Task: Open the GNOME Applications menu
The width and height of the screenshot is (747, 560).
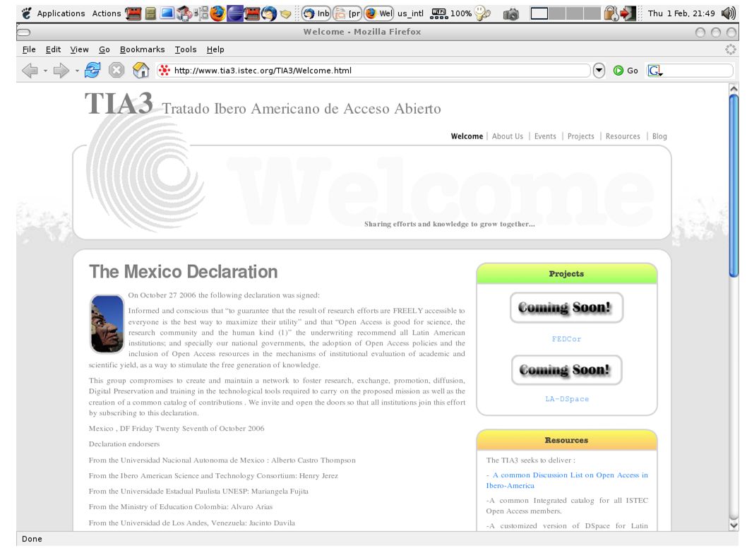Action: pos(61,13)
